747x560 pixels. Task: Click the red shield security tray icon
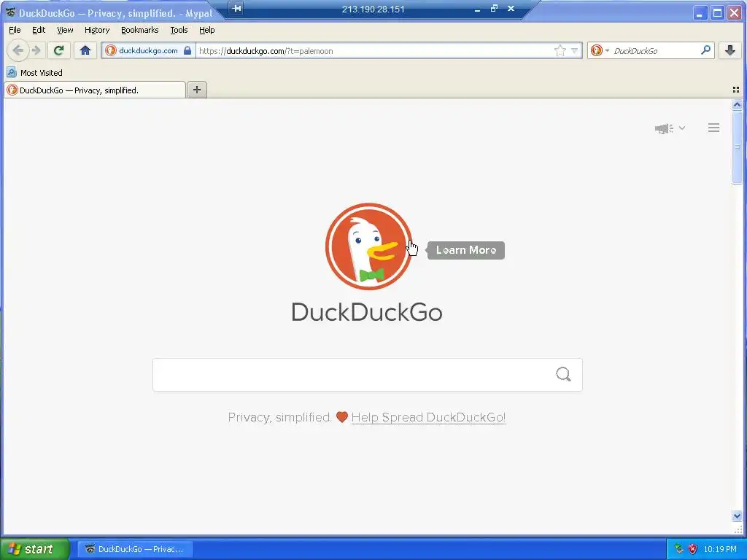click(x=693, y=549)
